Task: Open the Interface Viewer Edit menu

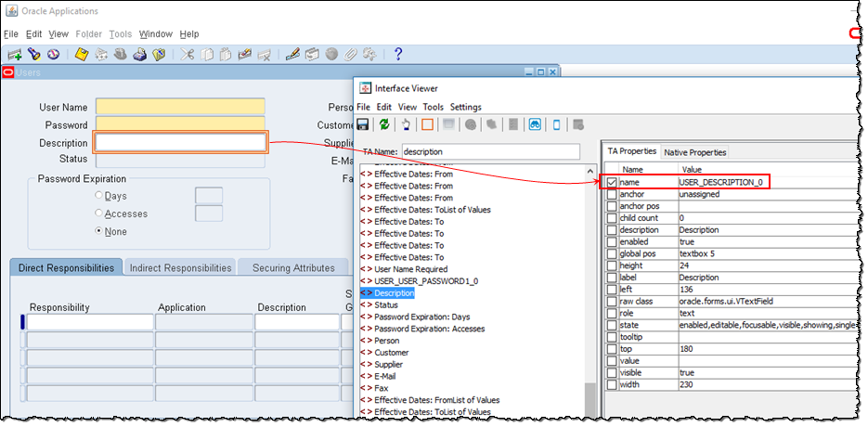Action: coord(384,107)
